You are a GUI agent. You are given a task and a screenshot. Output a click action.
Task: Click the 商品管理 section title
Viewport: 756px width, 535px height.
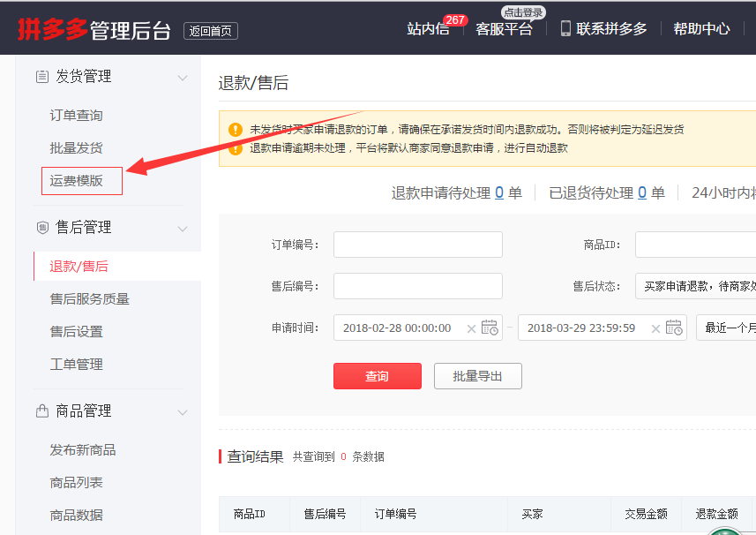[x=84, y=411]
